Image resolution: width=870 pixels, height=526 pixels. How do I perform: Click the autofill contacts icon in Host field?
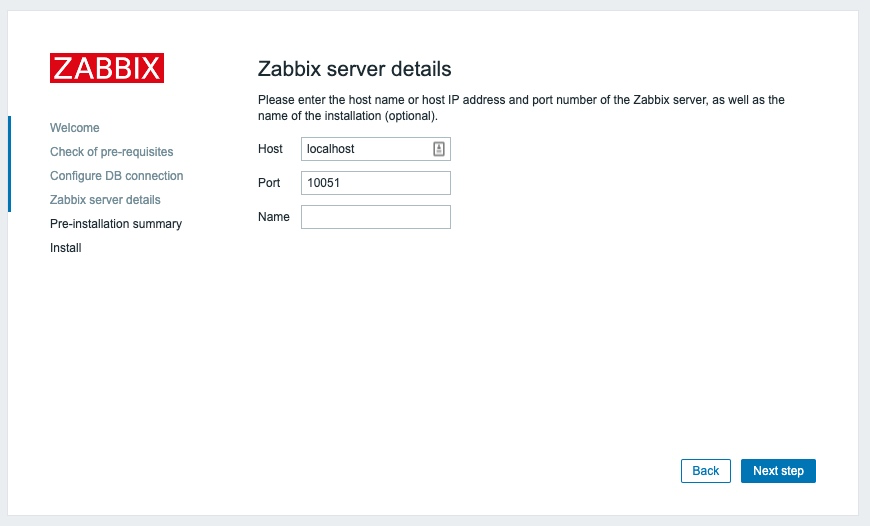438,149
